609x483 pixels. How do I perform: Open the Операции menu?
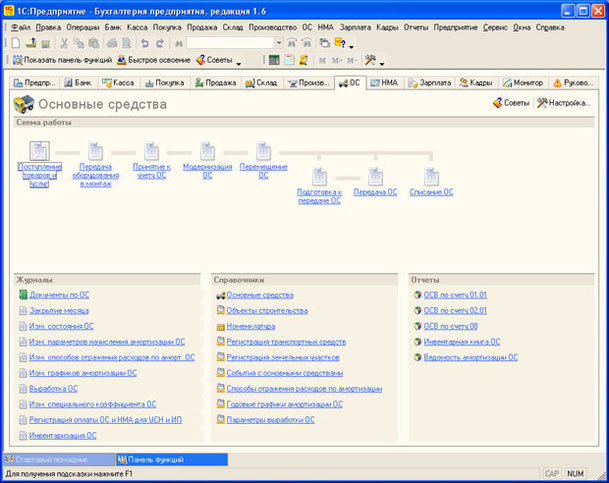pyautogui.click(x=82, y=28)
